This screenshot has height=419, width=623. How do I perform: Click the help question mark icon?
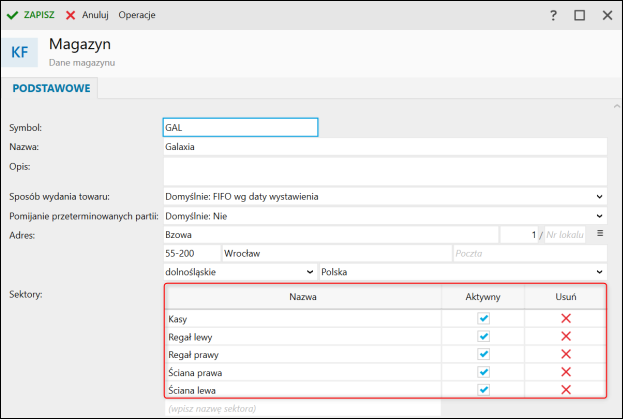tap(553, 16)
